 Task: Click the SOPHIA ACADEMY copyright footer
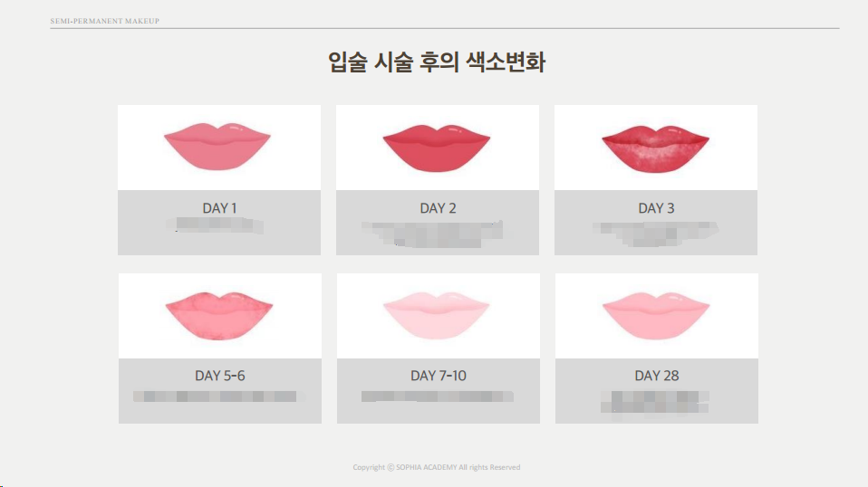436,467
